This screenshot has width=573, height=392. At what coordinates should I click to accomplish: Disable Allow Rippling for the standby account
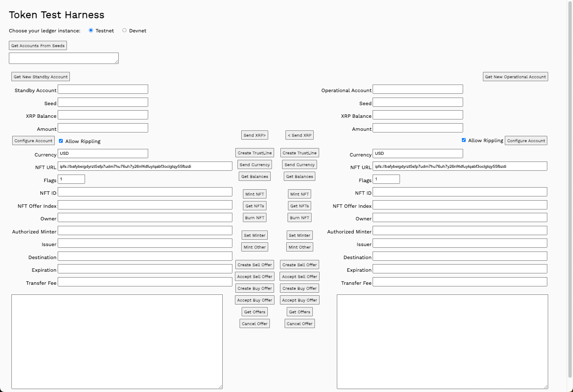[x=61, y=140]
